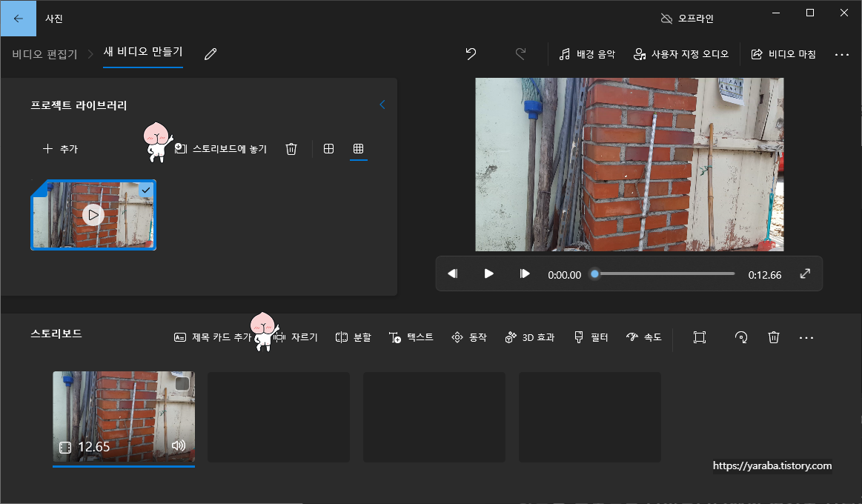Open 속도 speed control
The height and width of the screenshot is (504, 862).
pos(644,337)
